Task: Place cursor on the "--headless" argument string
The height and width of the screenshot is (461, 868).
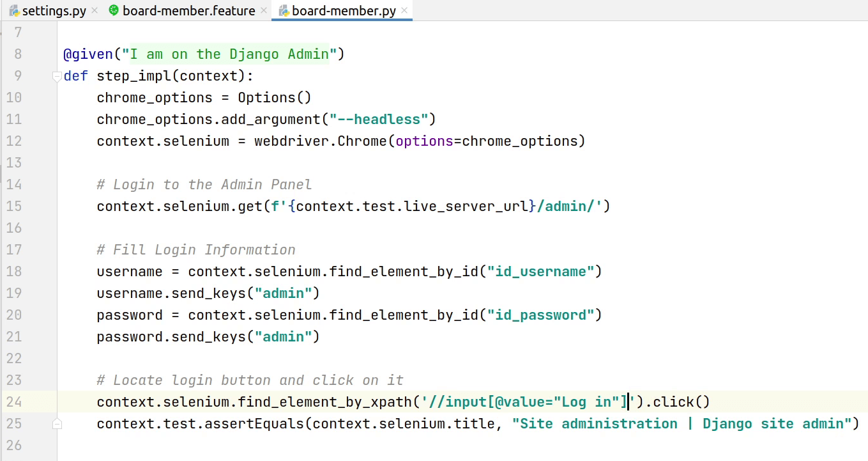Action: pos(379,120)
